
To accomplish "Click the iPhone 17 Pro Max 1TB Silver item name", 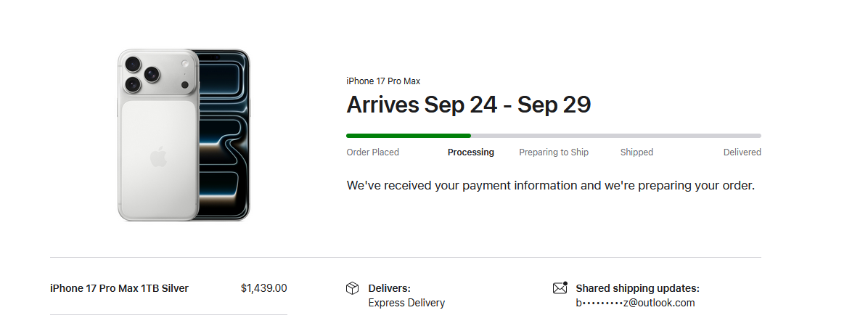I will (119, 288).
